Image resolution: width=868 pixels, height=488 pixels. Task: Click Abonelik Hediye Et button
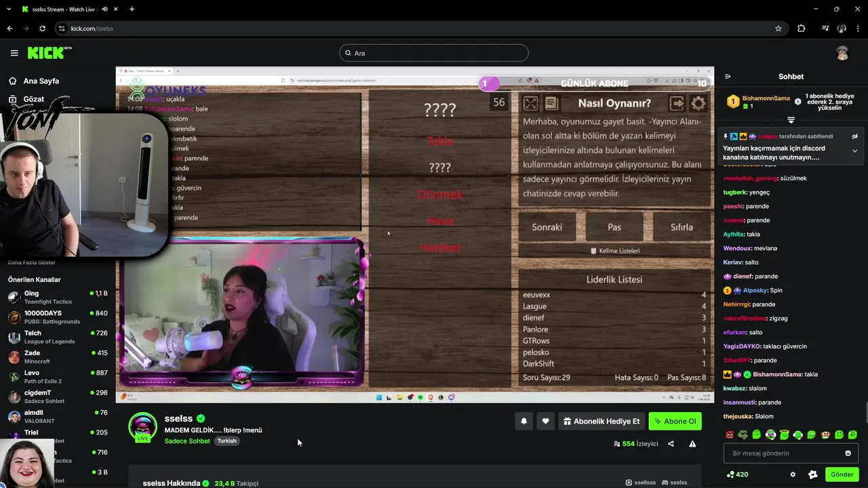tap(601, 421)
